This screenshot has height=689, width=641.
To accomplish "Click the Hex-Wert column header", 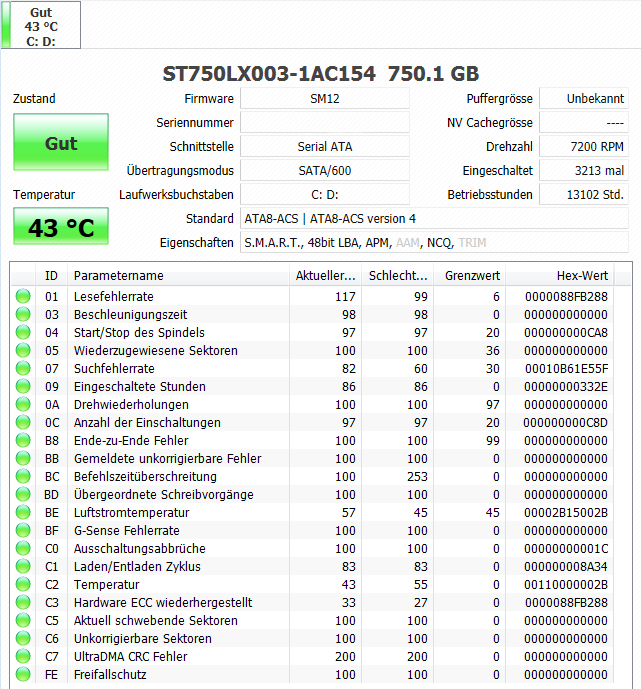I will click(x=560, y=276).
